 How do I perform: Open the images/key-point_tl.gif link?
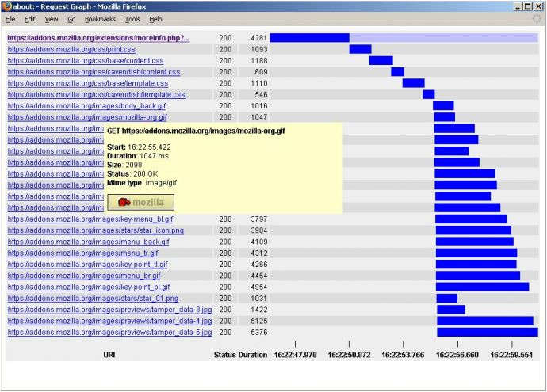[x=87, y=265]
